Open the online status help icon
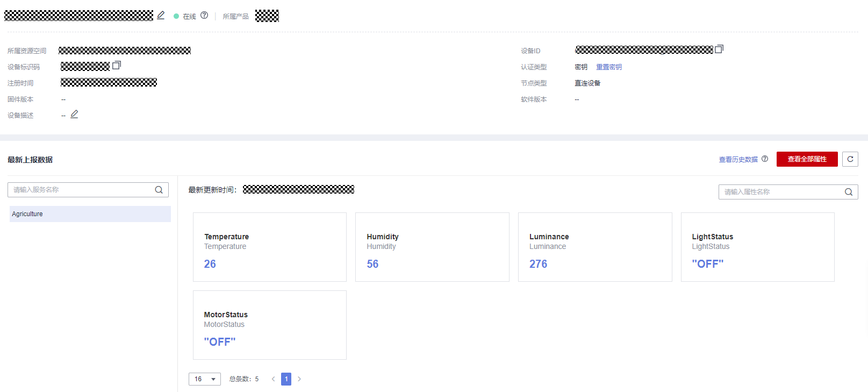 click(x=204, y=16)
